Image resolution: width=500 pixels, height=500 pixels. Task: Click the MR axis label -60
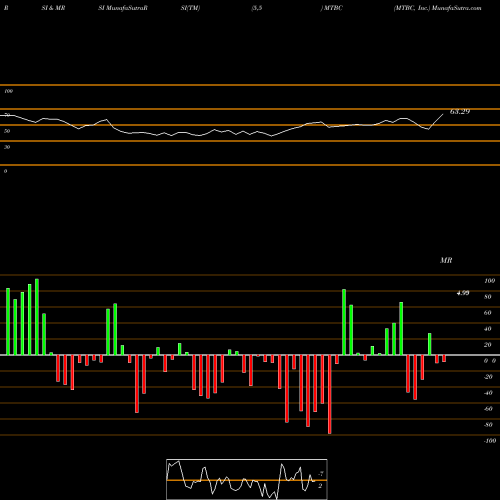click(x=488, y=409)
